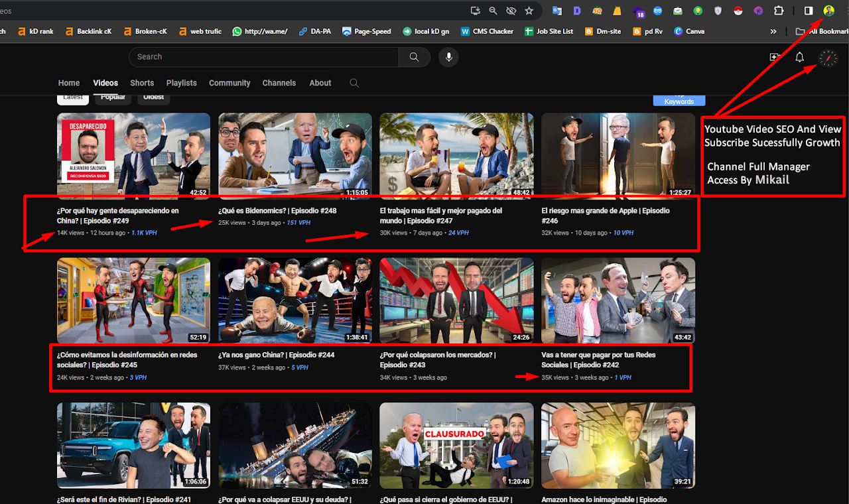
Task: Switch to the Shorts tab
Action: [142, 83]
